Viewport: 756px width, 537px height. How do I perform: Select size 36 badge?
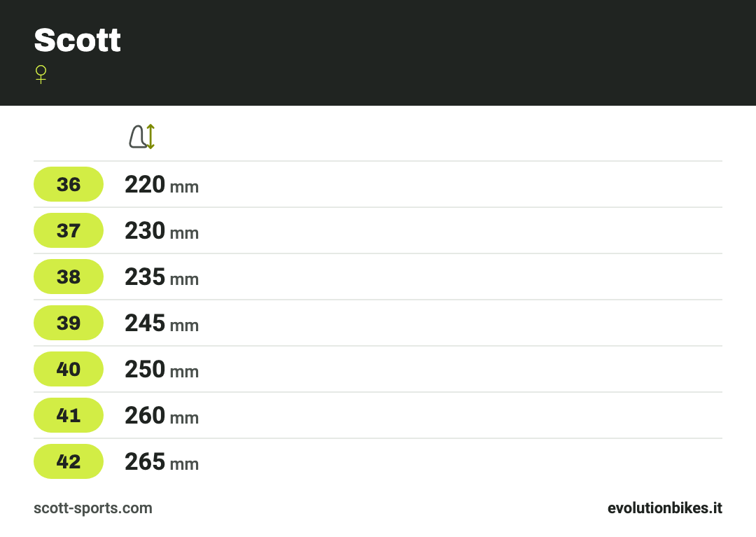(x=69, y=184)
